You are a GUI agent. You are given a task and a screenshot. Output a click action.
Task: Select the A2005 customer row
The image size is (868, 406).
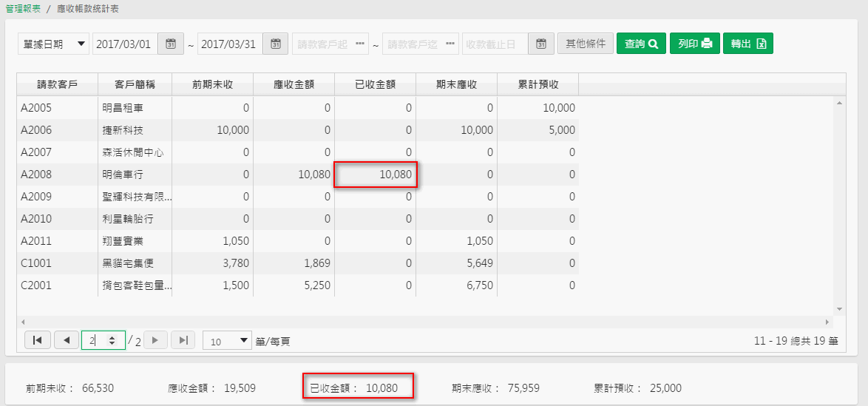(x=298, y=108)
